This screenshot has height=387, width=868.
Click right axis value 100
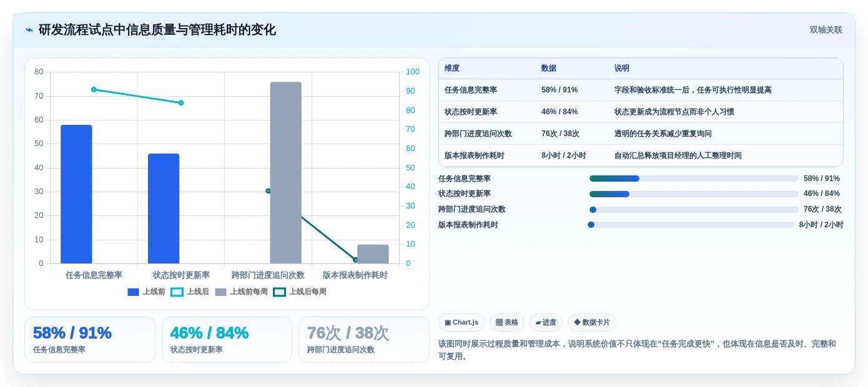pyautogui.click(x=413, y=72)
